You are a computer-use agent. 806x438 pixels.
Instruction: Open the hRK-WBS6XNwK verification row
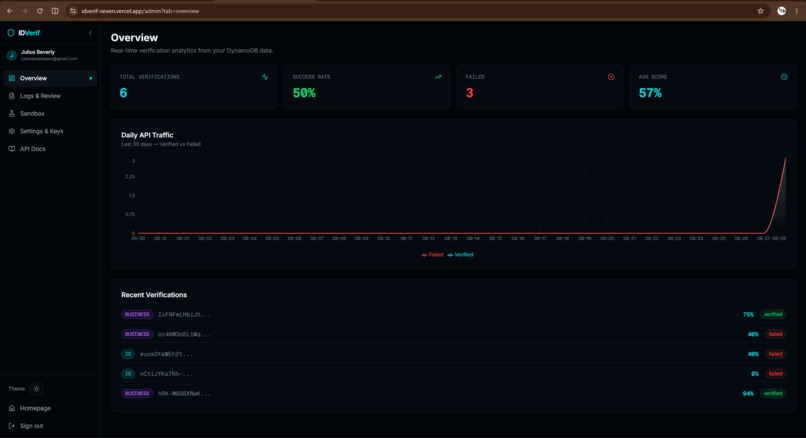[x=453, y=394]
